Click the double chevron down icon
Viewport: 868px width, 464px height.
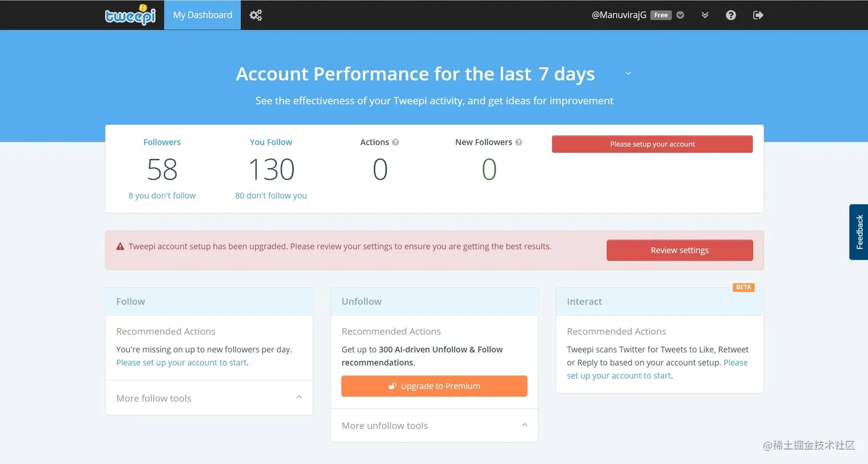(705, 15)
